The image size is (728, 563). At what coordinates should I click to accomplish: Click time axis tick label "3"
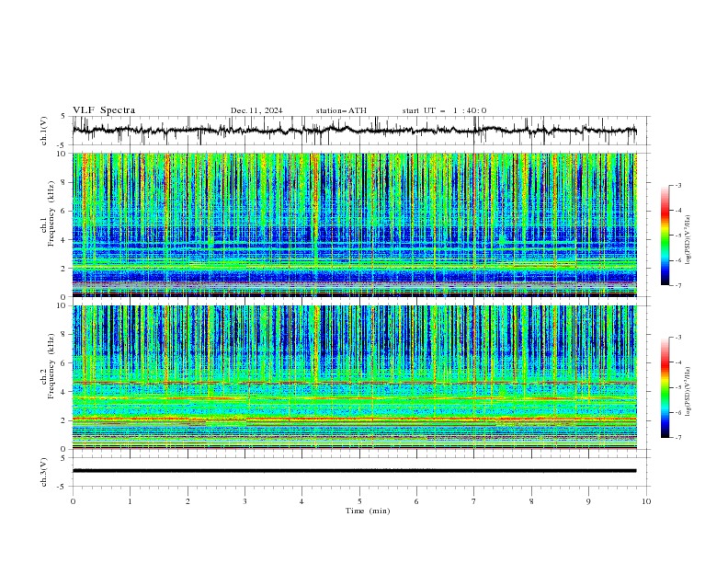coord(245,501)
